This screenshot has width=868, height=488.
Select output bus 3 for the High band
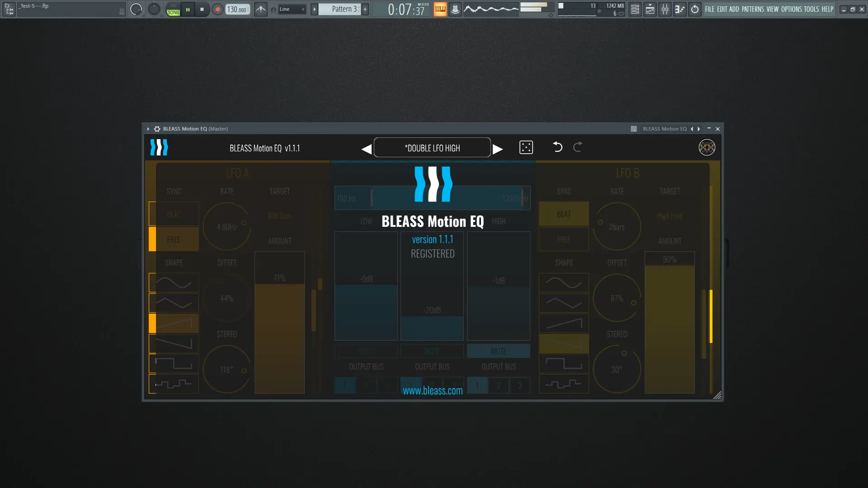pyautogui.click(x=520, y=385)
